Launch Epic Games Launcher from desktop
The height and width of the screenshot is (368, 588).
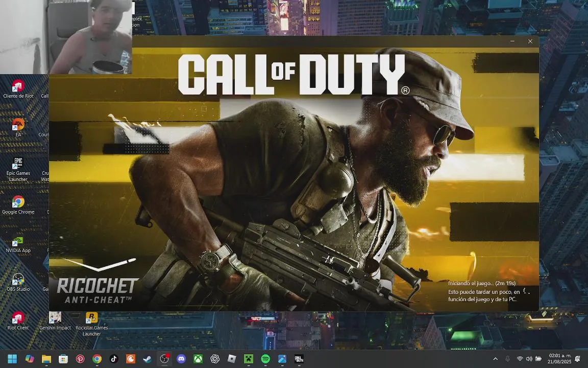click(18, 169)
